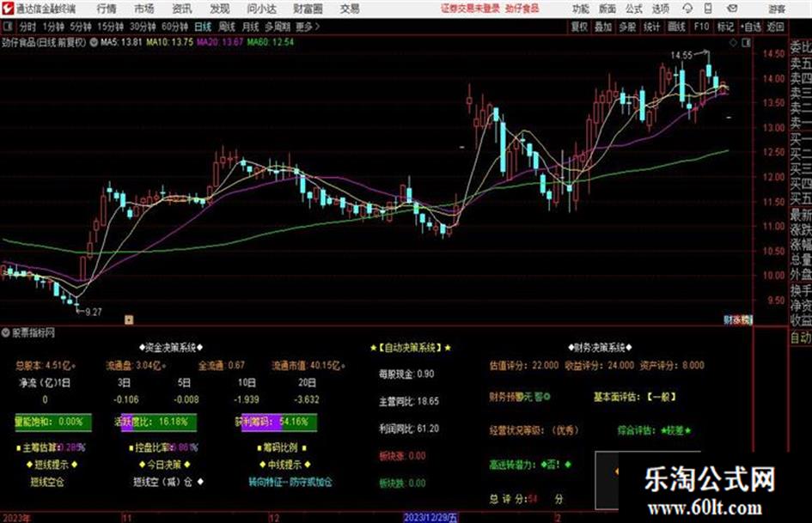Click the MA20: 13.67 indicator label

[220, 42]
